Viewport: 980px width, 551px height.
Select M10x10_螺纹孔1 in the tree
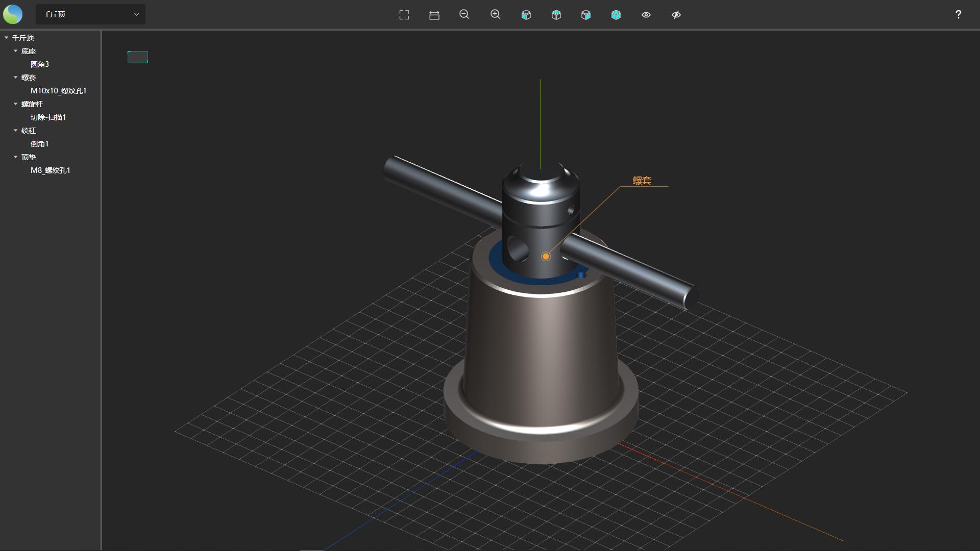coord(59,91)
